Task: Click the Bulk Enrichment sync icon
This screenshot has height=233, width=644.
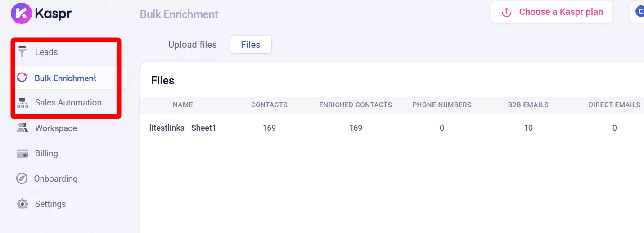Action: [22, 78]
